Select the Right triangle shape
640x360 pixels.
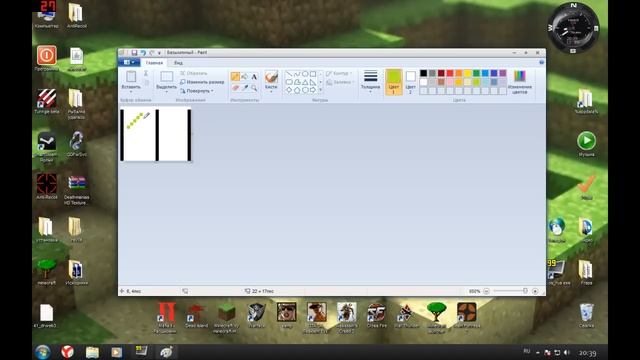point(313,82)
